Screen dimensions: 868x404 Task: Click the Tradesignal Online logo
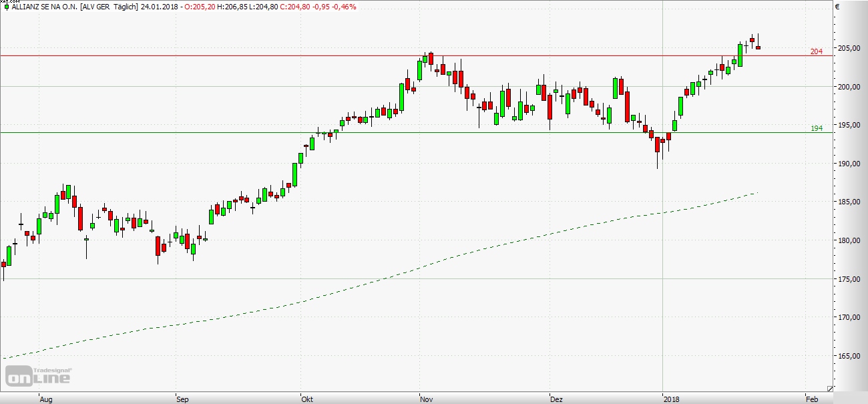click(39, 376)
